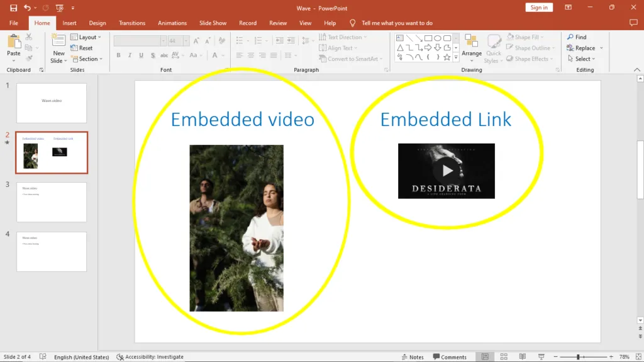The image size is (644, 362).
Task: Switch to Normal view in the status bar
Action: [x=484, y=357]
